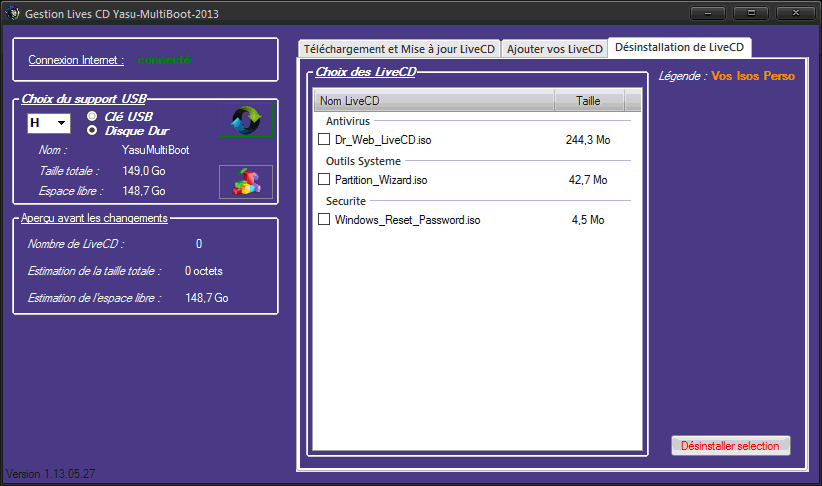This screenshot has height=486, width=822.
Task: Click the refresh drives arrows icon
Action: coord(246,120)
